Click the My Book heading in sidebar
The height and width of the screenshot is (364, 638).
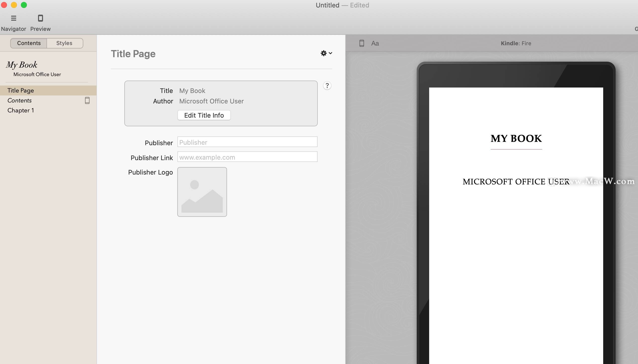(21, 65)
